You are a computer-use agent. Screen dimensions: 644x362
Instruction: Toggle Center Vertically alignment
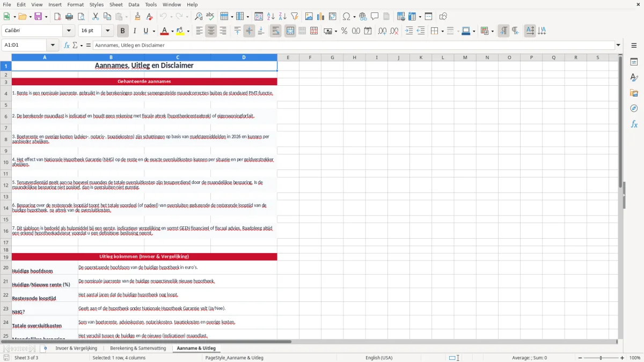click(x=249, y=31)
